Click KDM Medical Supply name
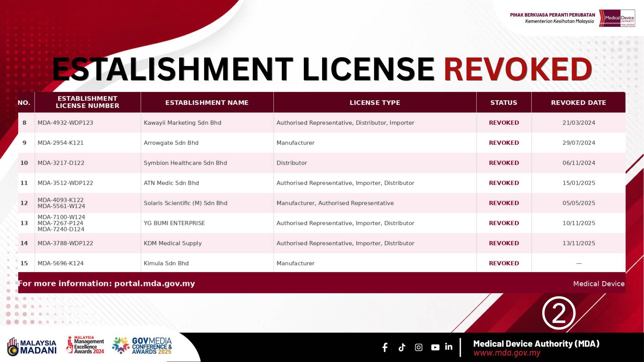This screenshot has height=362, width=644. pyautogui.click(x=173, y=243)
